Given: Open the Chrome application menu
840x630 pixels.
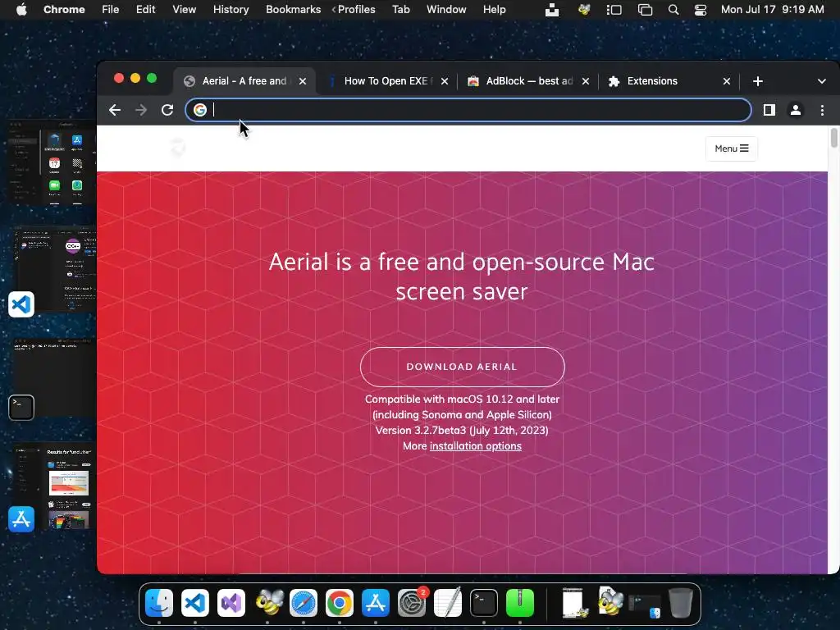Looking at the screenshot, I should coord(64,10).
